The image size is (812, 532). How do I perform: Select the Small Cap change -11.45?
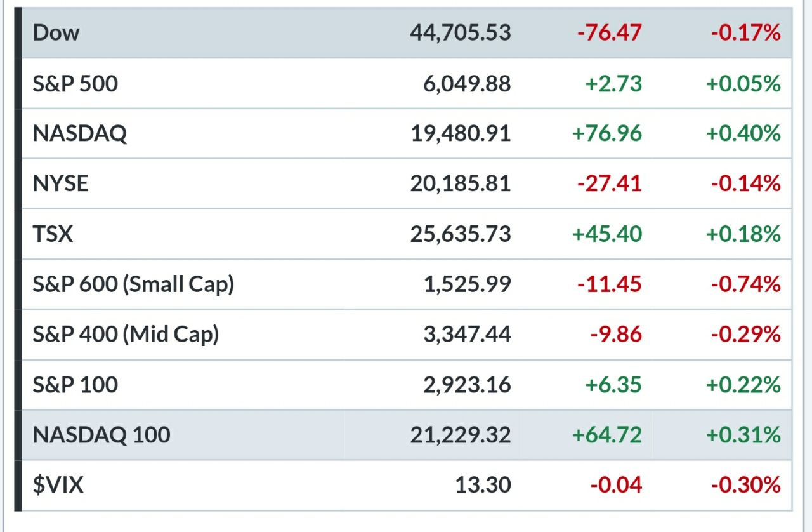click(x=610, y=284)
